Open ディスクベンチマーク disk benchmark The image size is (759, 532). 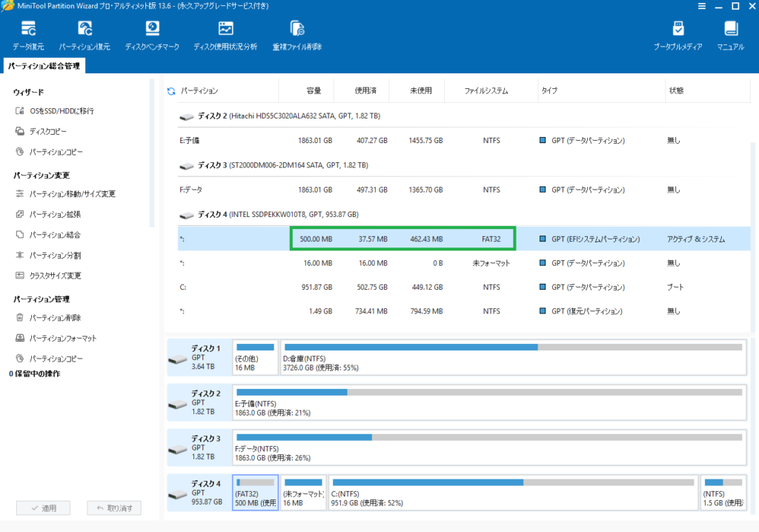152,36
